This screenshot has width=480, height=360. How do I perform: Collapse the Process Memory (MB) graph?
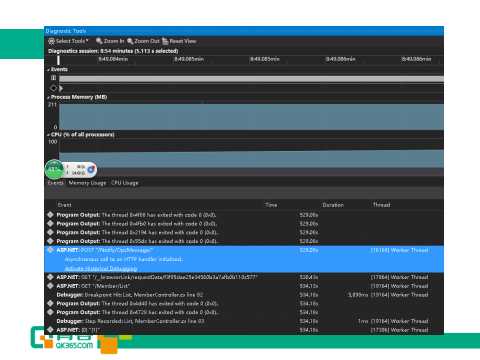tap(49, 97)
